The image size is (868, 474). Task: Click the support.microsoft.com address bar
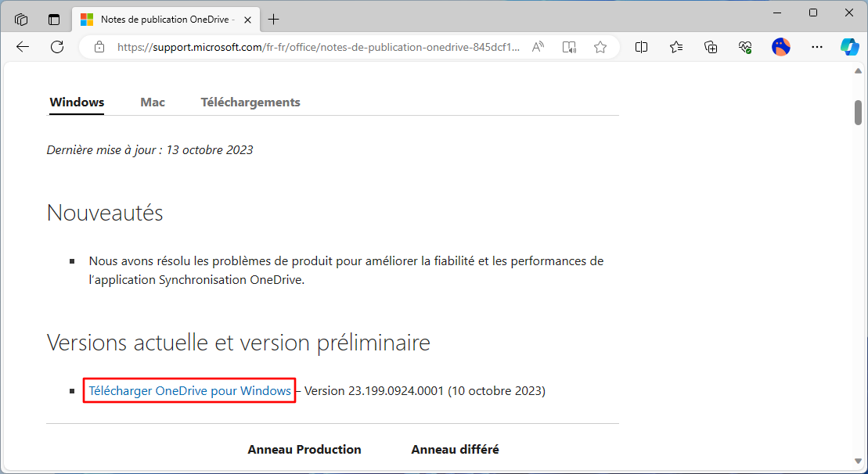pos(319,47)
